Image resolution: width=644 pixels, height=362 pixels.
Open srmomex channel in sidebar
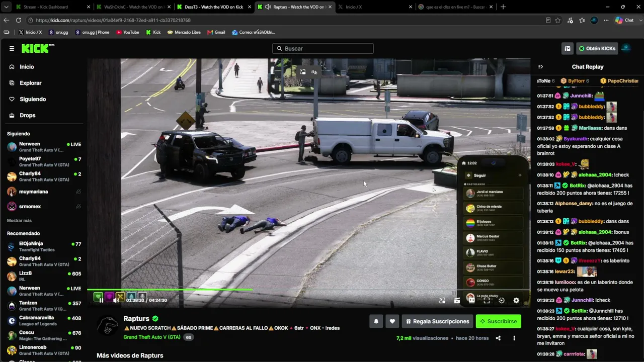coord(44,207)
